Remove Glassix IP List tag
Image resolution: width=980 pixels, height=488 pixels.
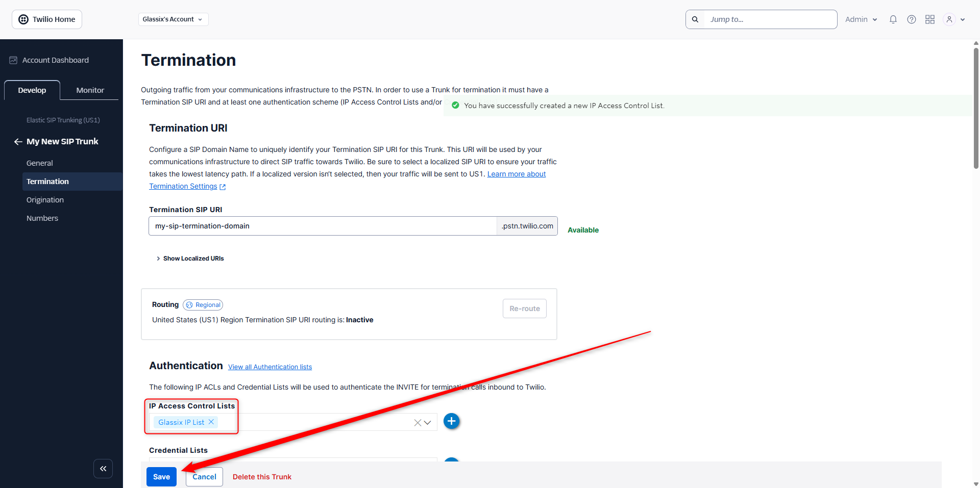pos(211,422)
